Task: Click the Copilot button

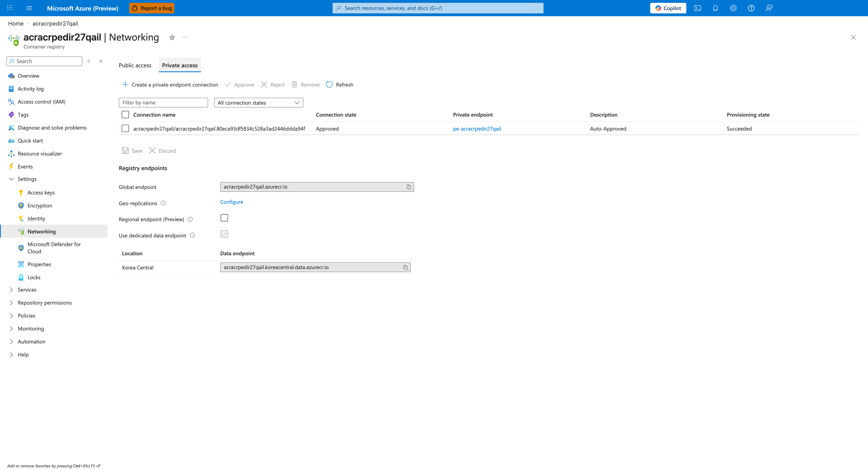Action: coord(668,8)
